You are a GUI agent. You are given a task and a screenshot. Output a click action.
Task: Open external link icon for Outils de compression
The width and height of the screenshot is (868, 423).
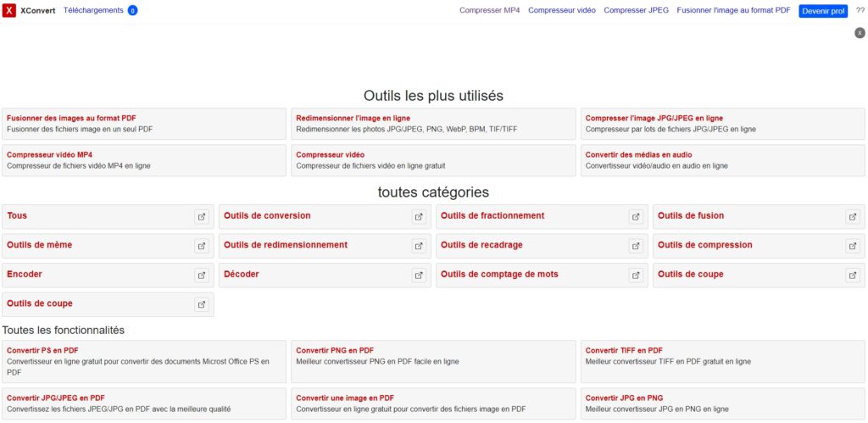853,246
